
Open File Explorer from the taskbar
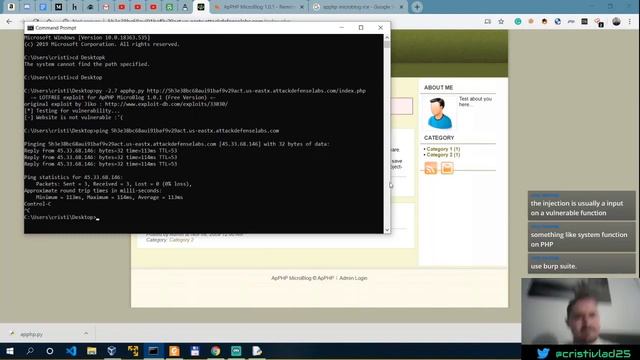(91, 351)
